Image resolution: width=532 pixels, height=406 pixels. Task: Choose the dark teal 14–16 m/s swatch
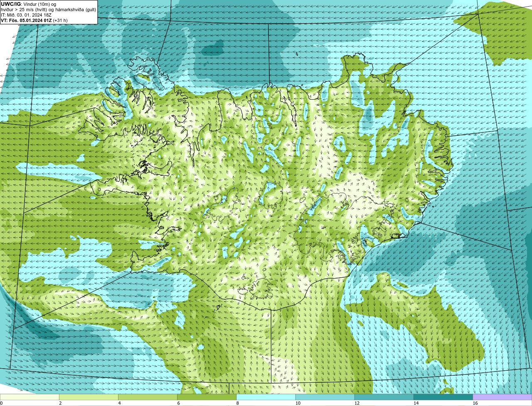point(443,397)
